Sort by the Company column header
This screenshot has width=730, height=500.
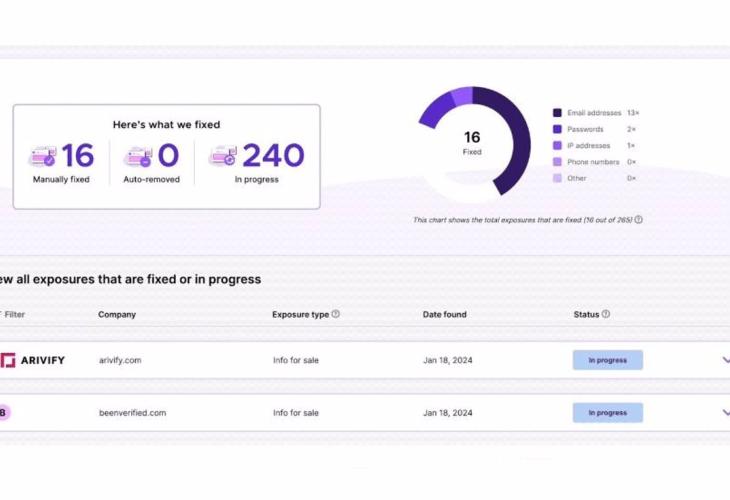click(x=117, y=314)
